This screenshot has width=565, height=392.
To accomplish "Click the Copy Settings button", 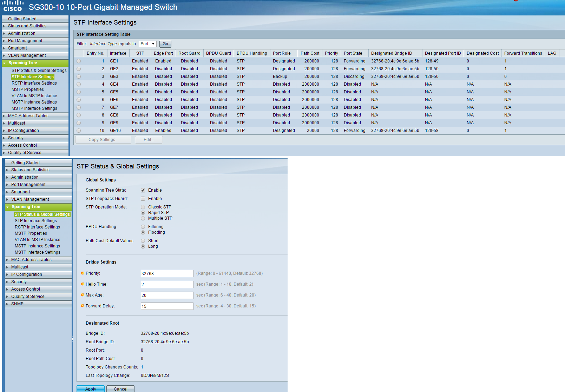I will click(x=103, y=140).
